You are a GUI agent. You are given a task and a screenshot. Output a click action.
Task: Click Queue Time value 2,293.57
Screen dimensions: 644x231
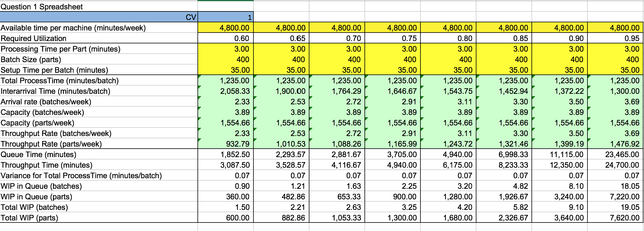291,154
